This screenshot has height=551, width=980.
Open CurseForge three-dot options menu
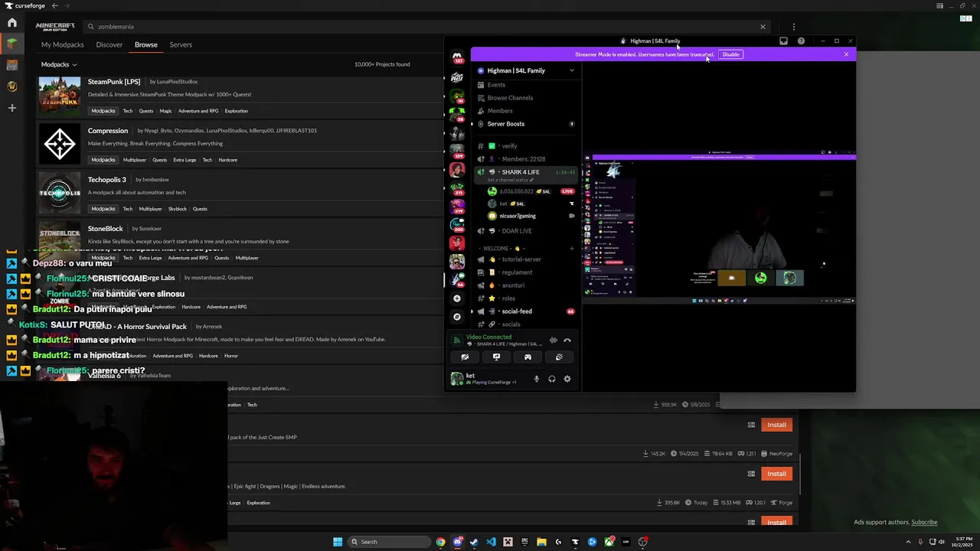point(794,27)
